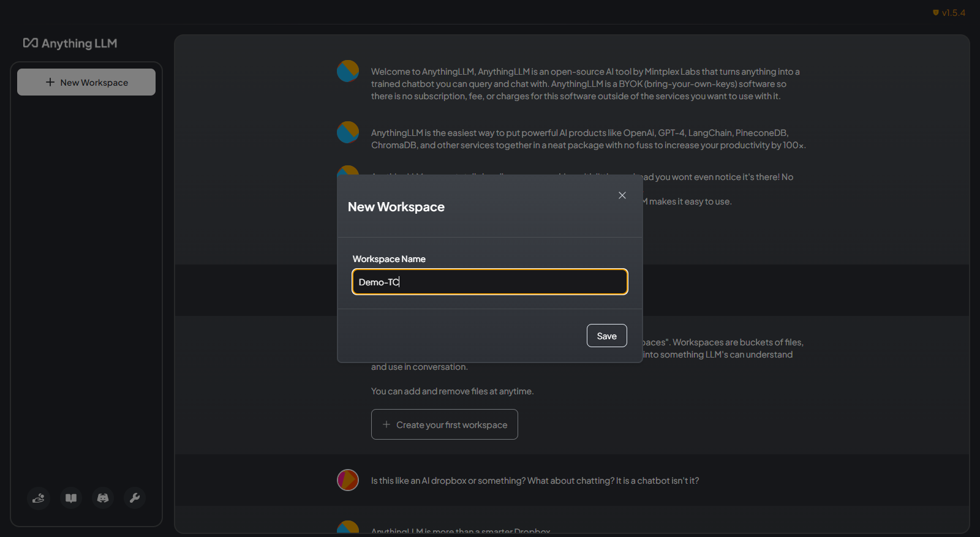Click the message mentioning PineconeDB and ChromaDB
The image size is (980, 537).
click(x=588, y=139)
